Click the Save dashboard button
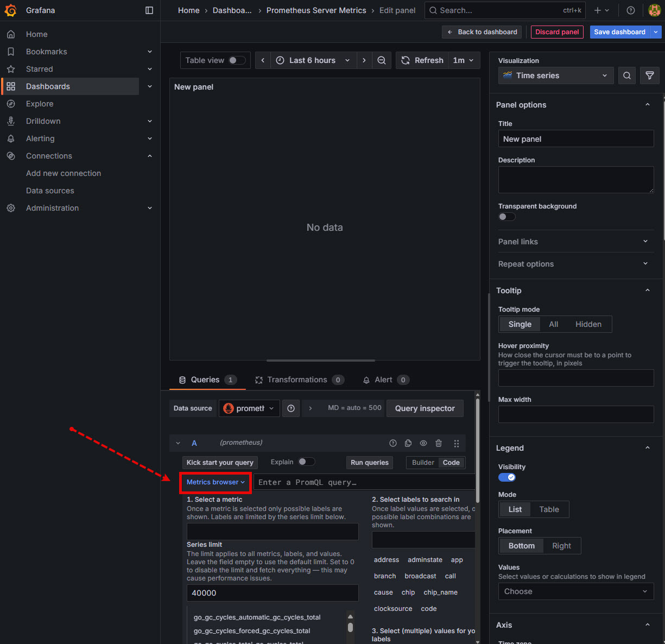Screen dimensions: 665x644 pos(620,32)
